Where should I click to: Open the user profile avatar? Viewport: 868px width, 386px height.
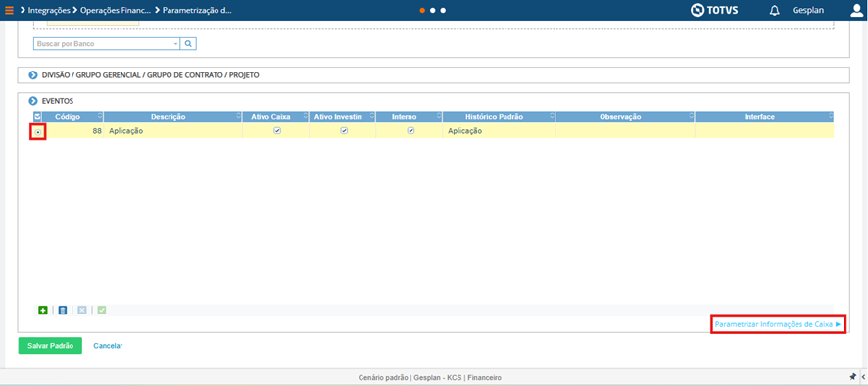[856, 10]
